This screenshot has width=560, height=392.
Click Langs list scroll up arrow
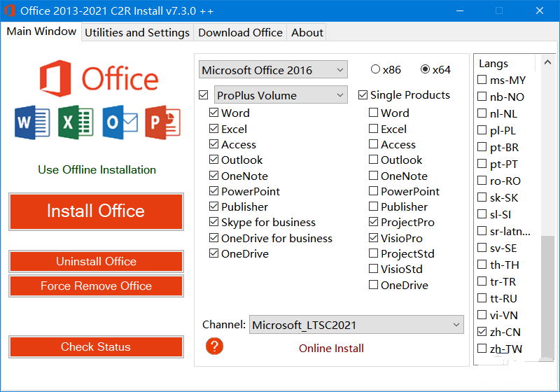(x=547, y=62)
